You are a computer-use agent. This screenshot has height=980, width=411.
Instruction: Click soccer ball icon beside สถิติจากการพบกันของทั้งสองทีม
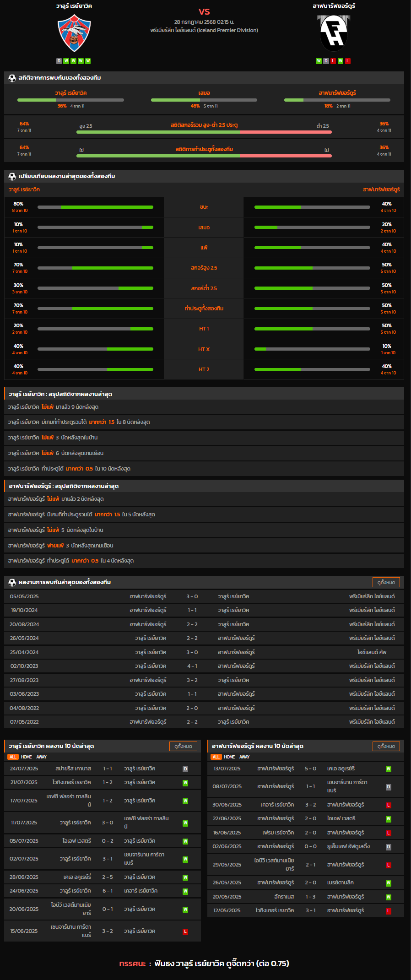tap(12, 78)
